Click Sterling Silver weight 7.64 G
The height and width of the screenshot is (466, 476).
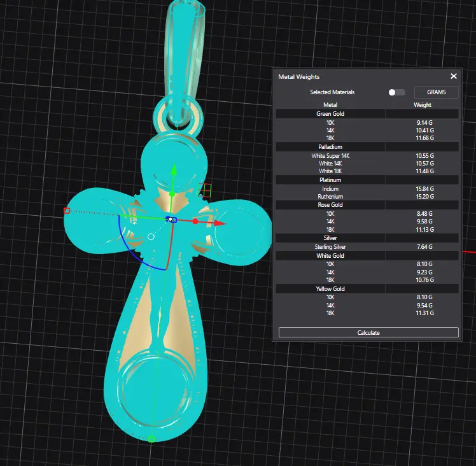pos(424,246)
